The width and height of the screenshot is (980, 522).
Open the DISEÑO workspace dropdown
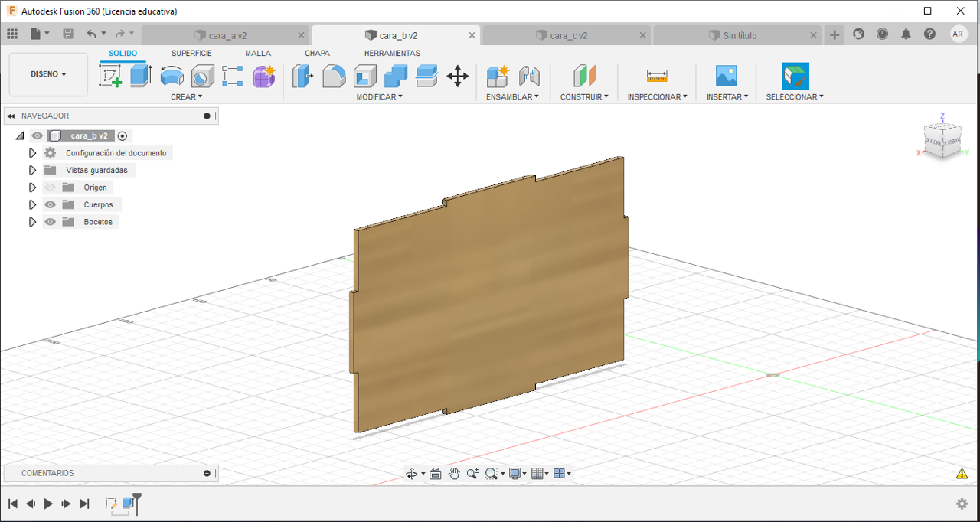click(x=48, y=74)
